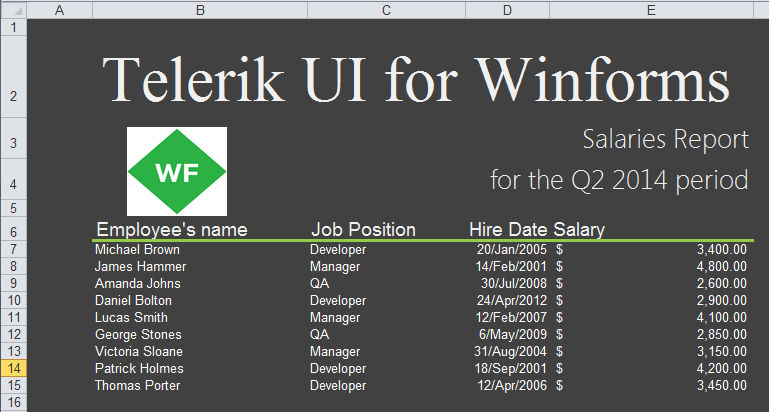Select hire date 20/Jan/2005

(512, 249)
